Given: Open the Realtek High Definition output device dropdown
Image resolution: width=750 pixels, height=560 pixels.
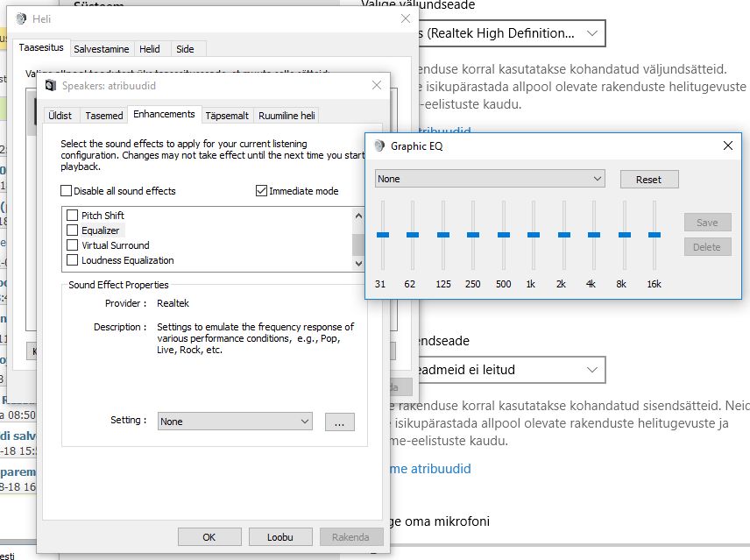Looking at the screenshot, I should coord(506,33).
